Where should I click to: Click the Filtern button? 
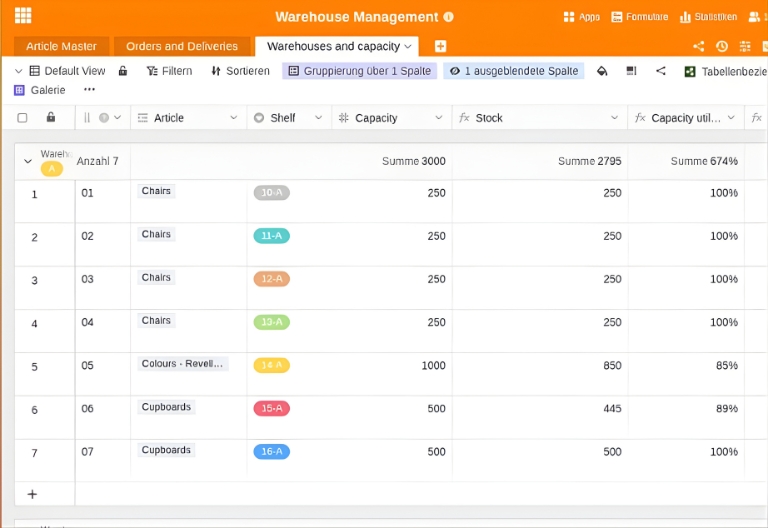pyautogui.click(x=169, y=71)
